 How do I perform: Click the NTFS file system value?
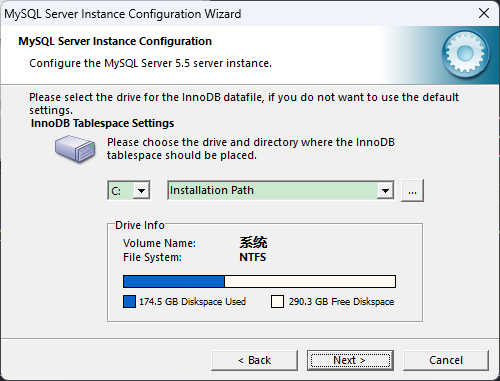pos(253,257)
